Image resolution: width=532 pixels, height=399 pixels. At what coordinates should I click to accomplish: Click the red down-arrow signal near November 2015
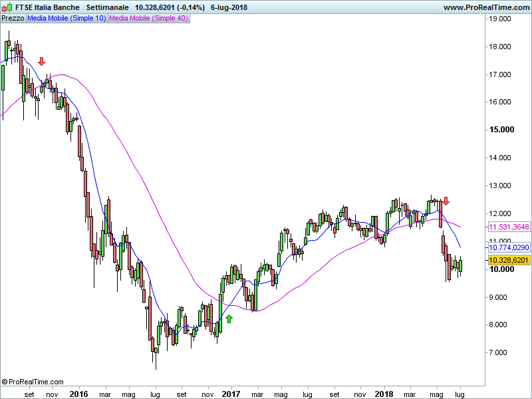pos(41,61)
